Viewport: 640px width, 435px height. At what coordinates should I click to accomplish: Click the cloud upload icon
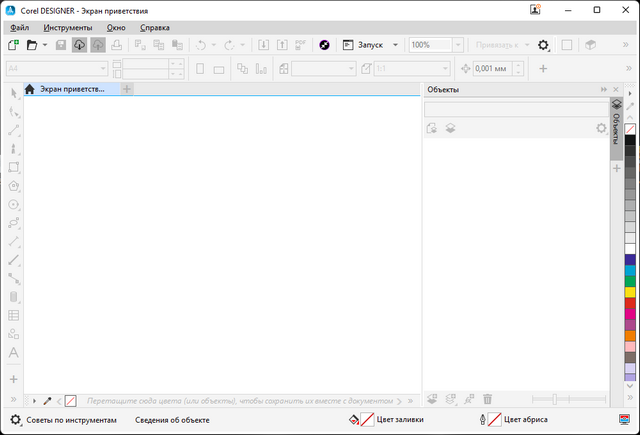tap(98, 45)
